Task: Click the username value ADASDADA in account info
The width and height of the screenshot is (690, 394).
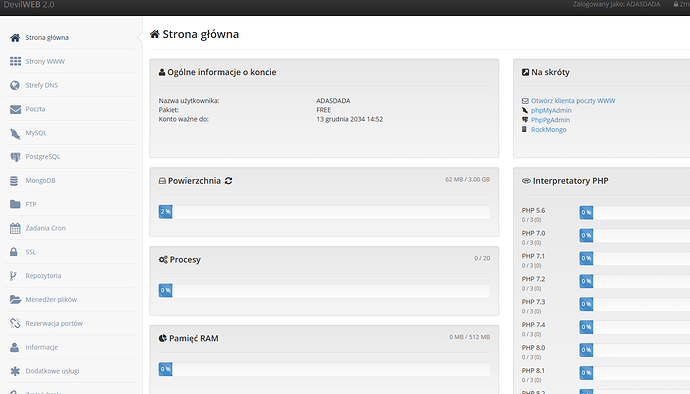Action: pyautogui.click(x=333, y=101)
